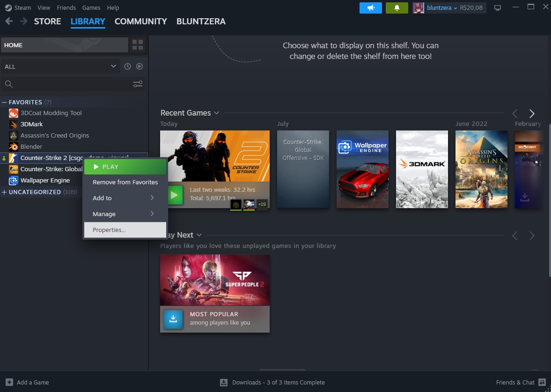Open the Games menu
The image size is (551, 392).
click(x=91, y=8)
